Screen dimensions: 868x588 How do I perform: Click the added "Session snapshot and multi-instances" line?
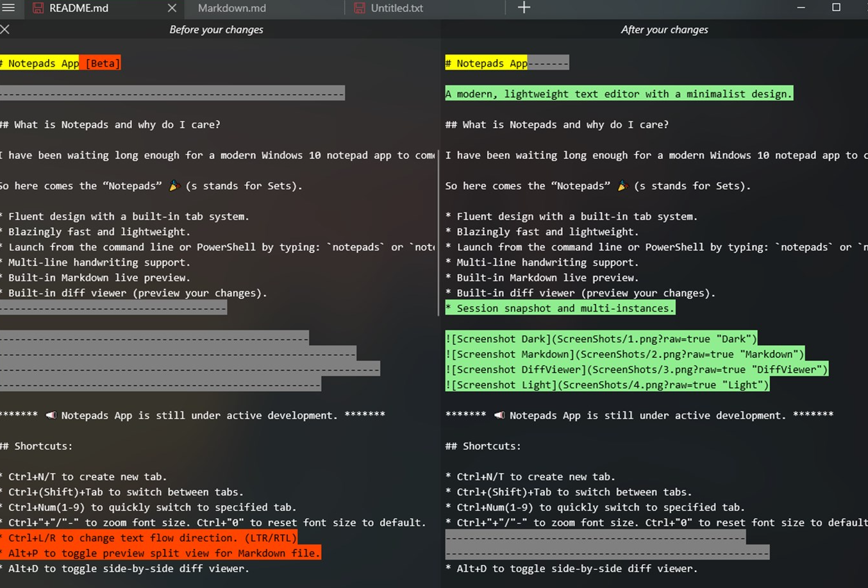coord(560,308)
